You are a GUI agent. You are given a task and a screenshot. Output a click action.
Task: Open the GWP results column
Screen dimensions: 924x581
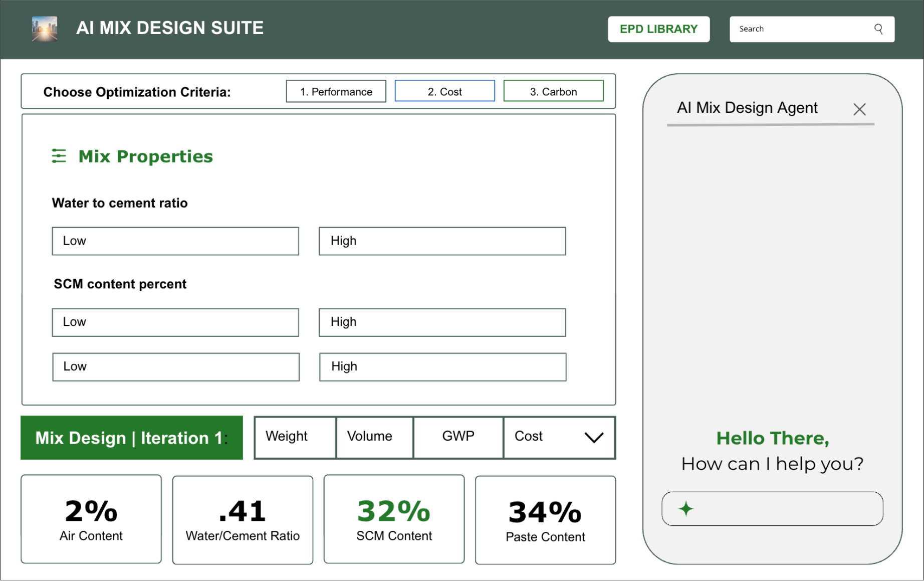point(457,437)
